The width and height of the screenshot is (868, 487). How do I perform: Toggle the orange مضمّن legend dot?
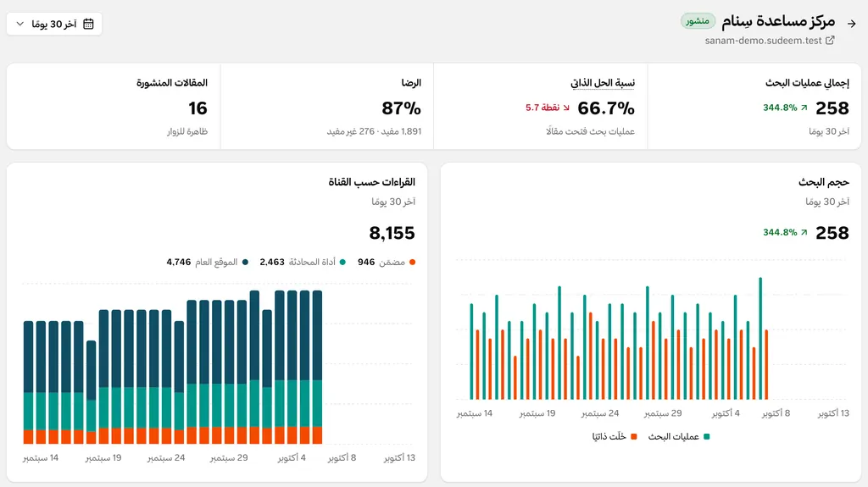click(412, 263)
